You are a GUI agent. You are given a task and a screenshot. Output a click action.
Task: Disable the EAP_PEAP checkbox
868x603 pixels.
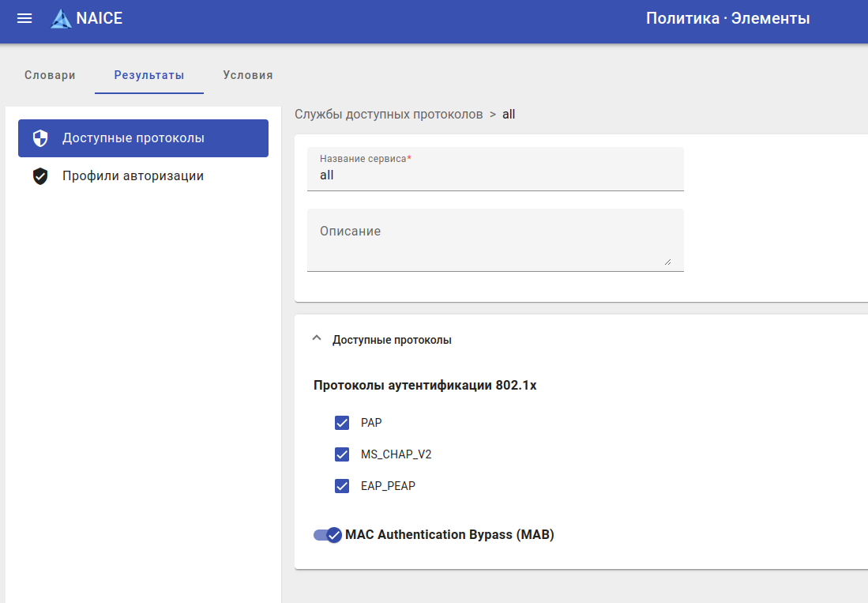coord(342,486)
